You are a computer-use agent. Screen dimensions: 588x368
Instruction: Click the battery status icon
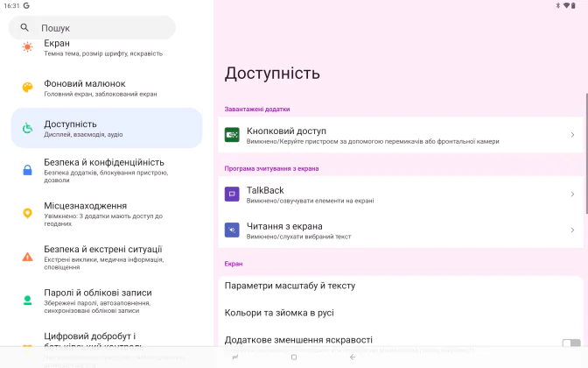click(573, 5)
